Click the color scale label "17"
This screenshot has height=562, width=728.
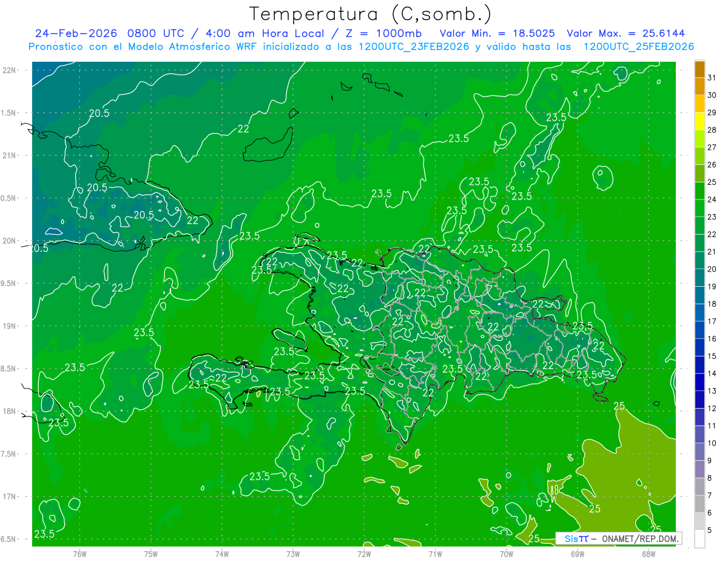712,321
